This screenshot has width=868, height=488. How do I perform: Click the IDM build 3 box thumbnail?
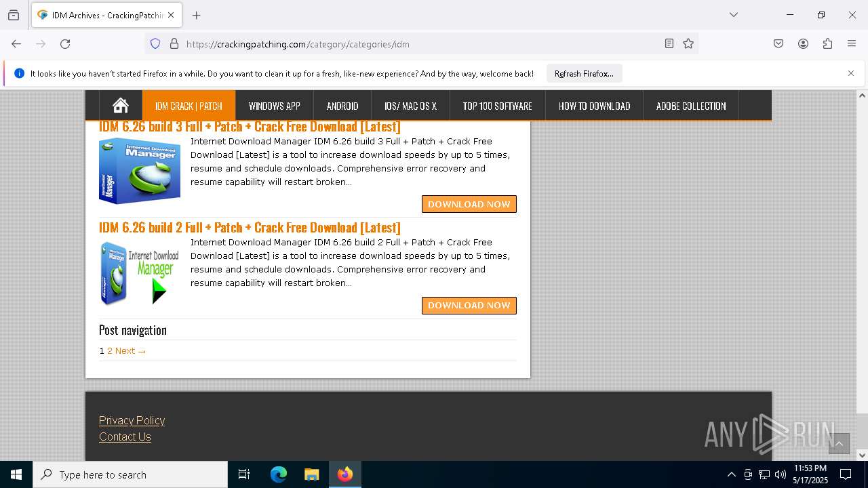[140, 170]
